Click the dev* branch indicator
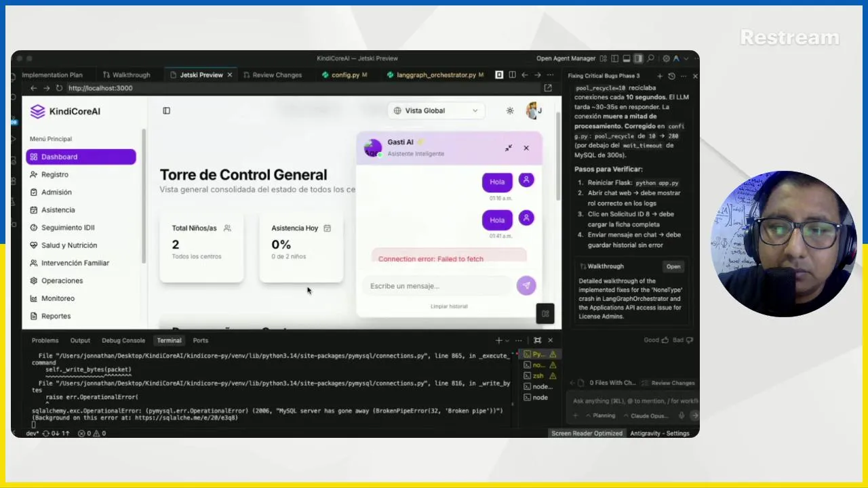 tap(32, 433)
